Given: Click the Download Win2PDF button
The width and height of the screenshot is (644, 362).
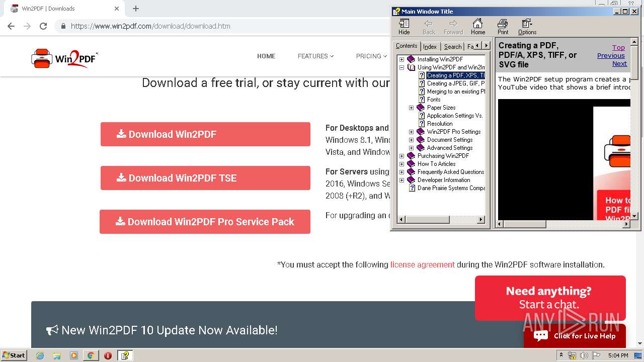Looking at the screenshot, I should click(205, 134).
